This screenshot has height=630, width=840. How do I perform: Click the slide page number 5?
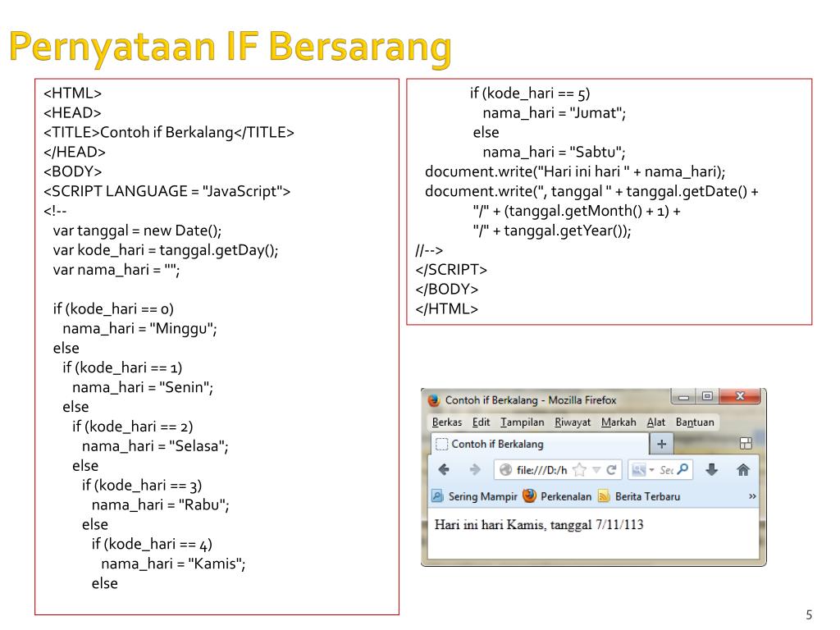pyautogui.click(x=809, y=615)
